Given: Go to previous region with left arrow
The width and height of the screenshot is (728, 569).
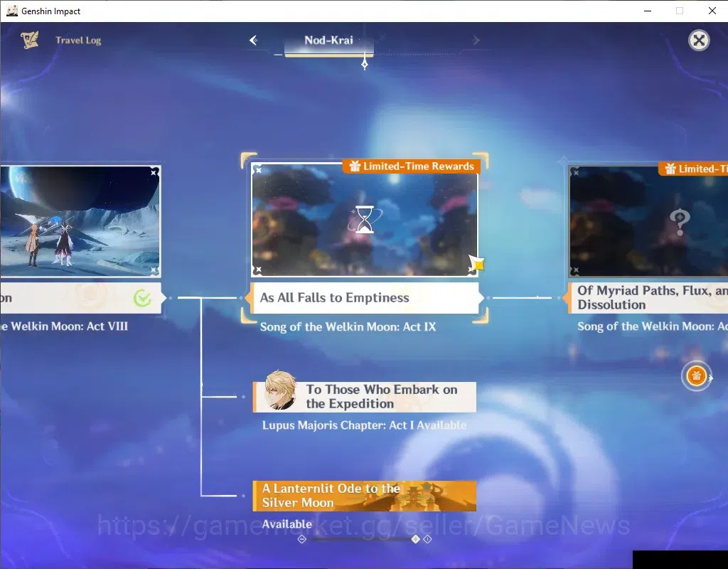Looking at the screenshot, I should pyautogui.click(x=253, y=41).
